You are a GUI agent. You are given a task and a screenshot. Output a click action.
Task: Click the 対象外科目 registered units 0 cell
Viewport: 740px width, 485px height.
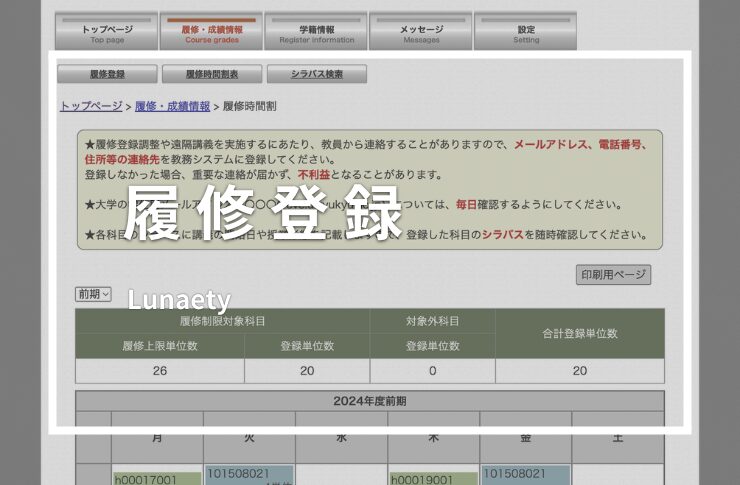(433, 371)
